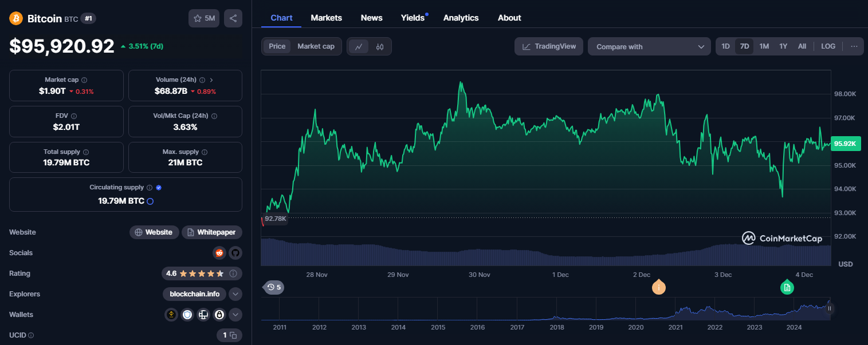868x345 pixels.
Task: Click the TradingView button
Action: tap(549, 46)
